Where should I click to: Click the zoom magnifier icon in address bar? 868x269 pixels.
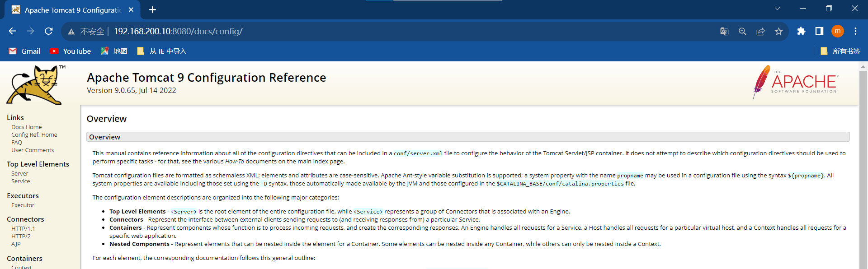(x=742, y=31)
